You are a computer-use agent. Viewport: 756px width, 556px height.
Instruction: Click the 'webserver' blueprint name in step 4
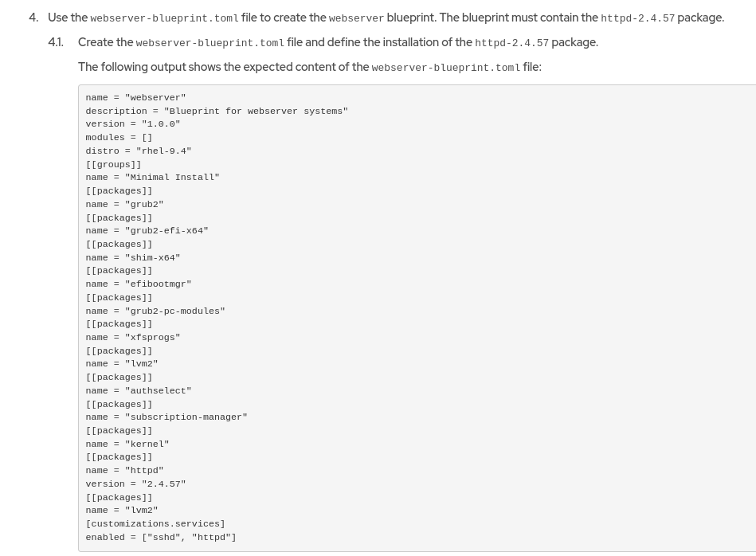pyautogui.click(x=356, y=18)
